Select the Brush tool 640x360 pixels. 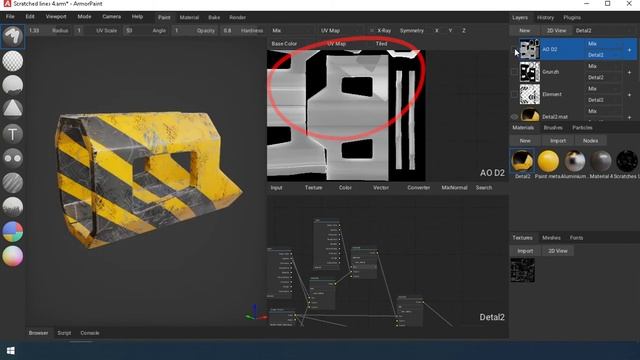(x=13, y=37)
